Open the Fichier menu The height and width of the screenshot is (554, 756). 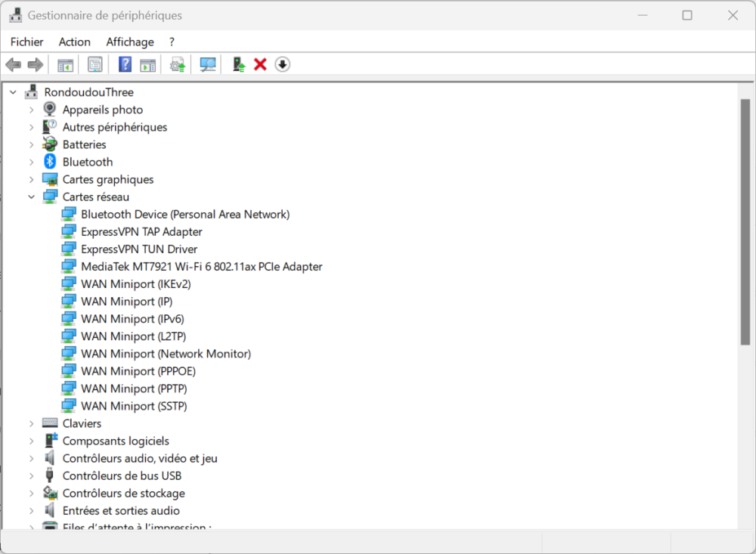tap(26, 42)
